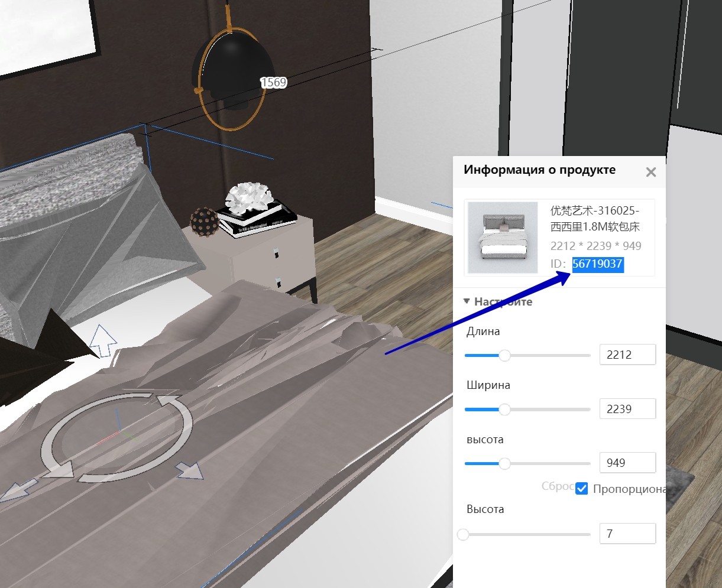Image resolution: width=722 pixels, height=588 pixels.
Task: Click the upward move arrow gizmo
Action: tap(103, 340)
